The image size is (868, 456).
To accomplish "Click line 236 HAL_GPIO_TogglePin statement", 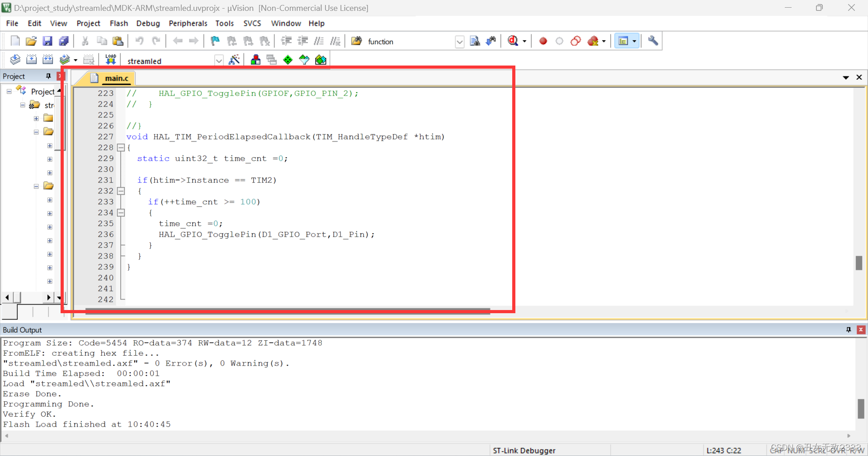I will (266, 235).
